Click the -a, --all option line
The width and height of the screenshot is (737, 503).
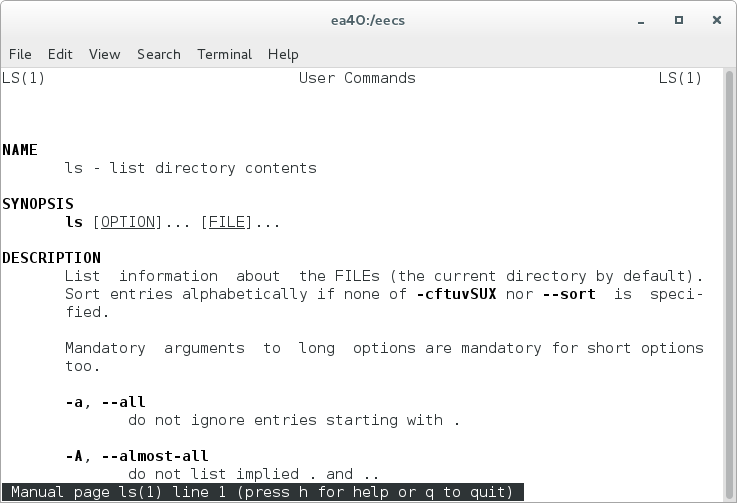point(105,402)
